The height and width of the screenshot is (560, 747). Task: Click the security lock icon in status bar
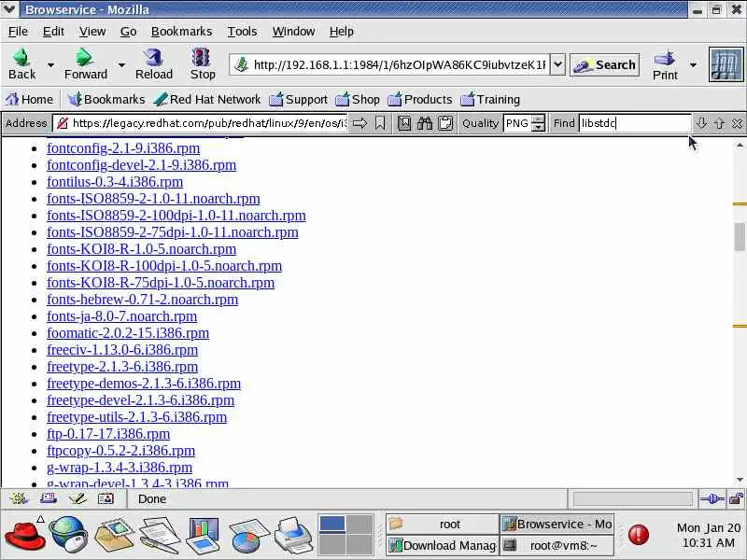click(x=736, y=498)
